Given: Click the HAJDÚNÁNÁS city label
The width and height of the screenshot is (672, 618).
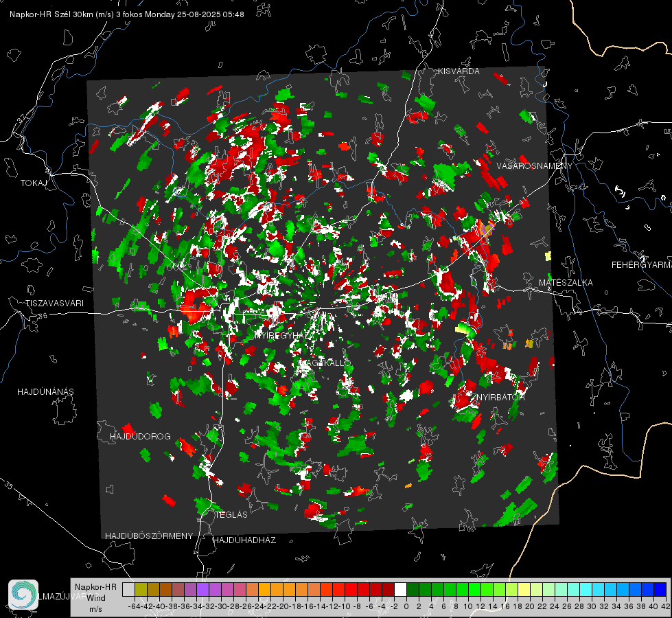Looking at the screenshot, I should click(x=45, y=392).
